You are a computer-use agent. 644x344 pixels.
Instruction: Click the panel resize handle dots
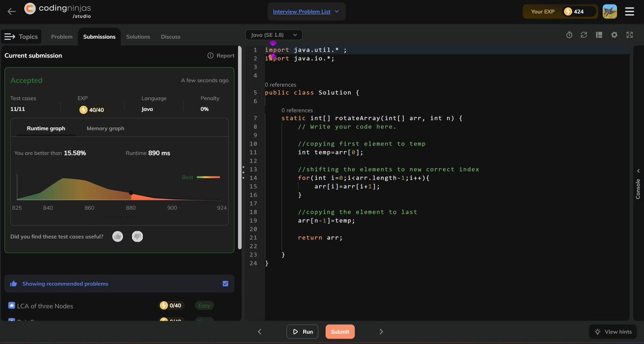tap(243, 172)
